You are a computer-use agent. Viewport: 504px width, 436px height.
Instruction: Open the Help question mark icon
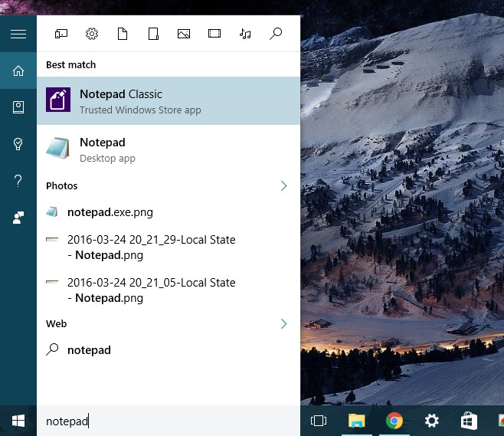[x=18, y=181]
